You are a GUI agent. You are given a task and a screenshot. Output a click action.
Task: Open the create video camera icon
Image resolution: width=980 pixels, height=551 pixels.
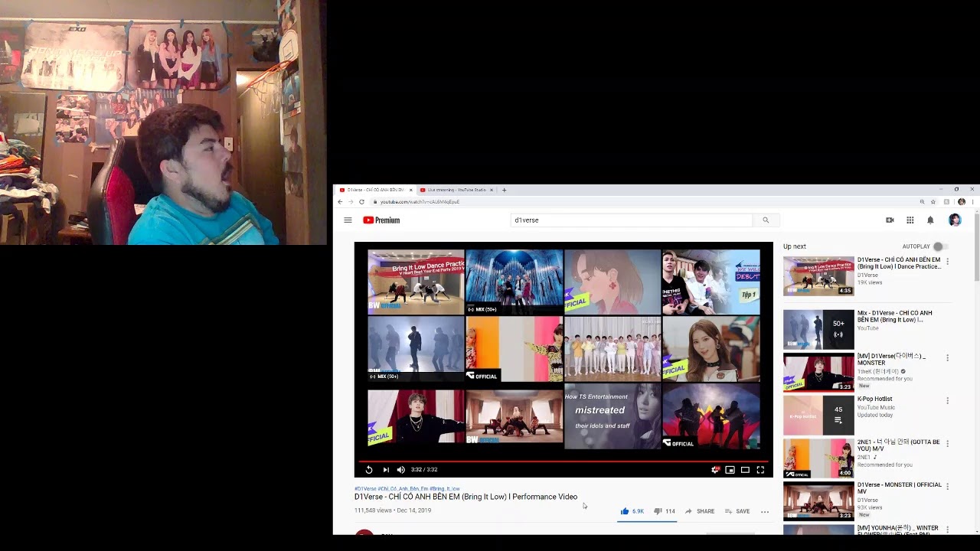890,220
